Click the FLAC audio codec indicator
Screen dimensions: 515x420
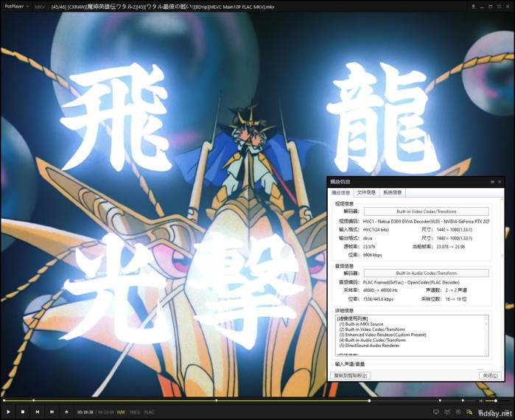coord(149,412)
